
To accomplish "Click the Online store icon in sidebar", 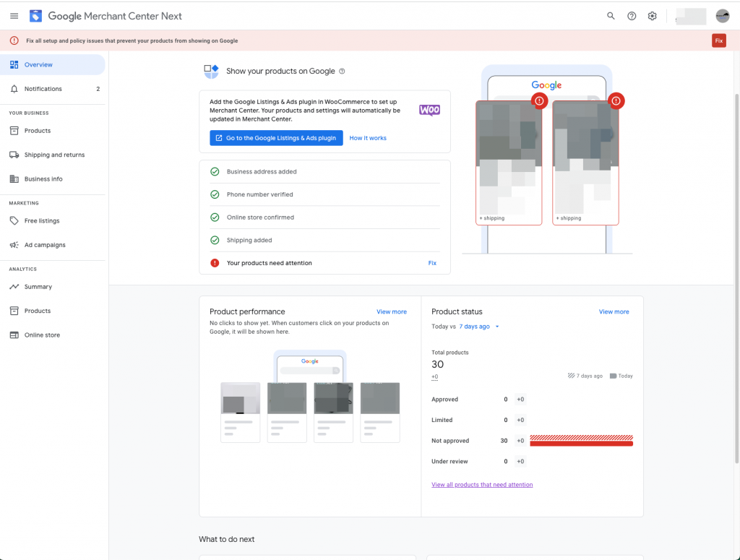I will click(x=14, y=335).
